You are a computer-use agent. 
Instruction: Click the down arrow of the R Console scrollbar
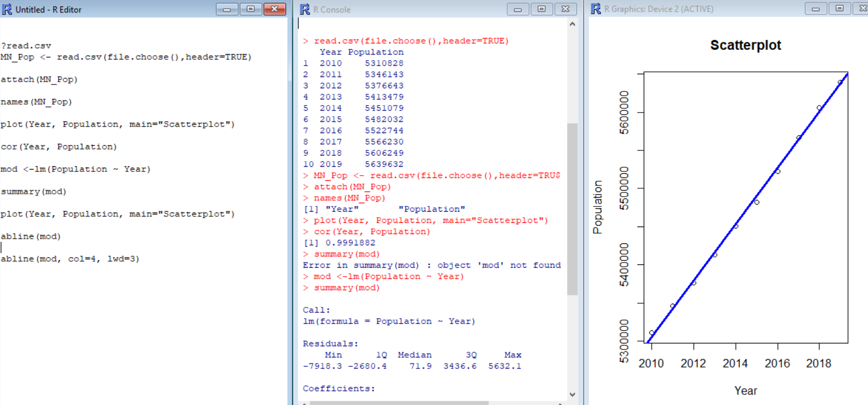click(573, 395)
